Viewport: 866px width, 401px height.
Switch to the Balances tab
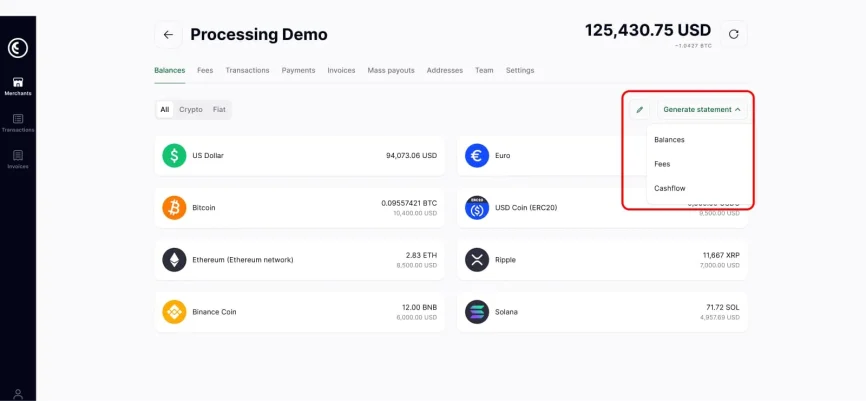click(170, 71)
